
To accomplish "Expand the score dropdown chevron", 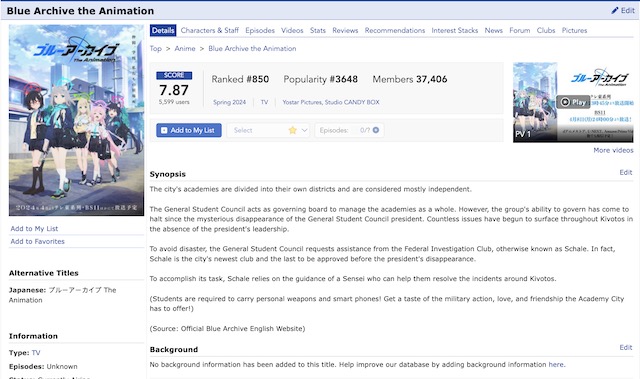I will 304,130.
